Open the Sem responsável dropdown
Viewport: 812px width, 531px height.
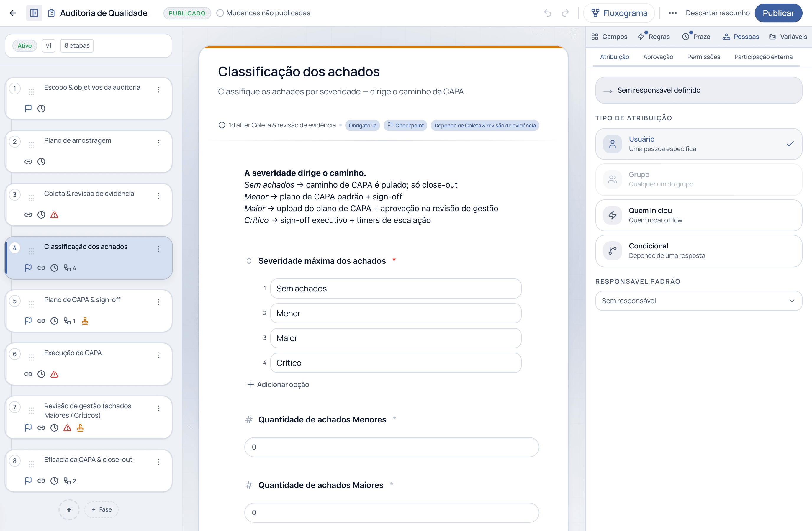(x=698, y=301)
